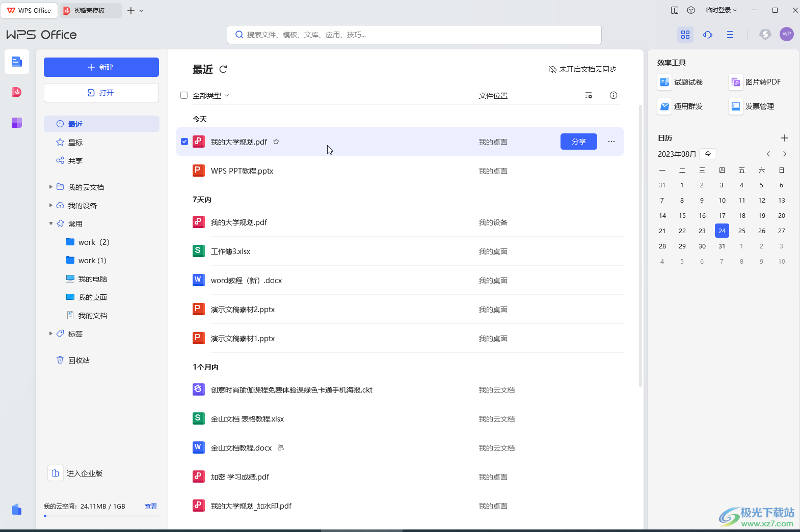Select 共享 in the sidebar
The height and width of the screenshot is (532, 800).
(x=101, y=160)
